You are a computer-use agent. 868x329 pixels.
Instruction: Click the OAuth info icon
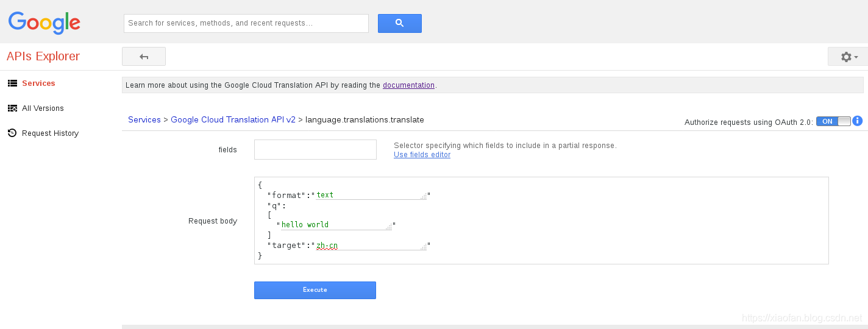(858, 121)
